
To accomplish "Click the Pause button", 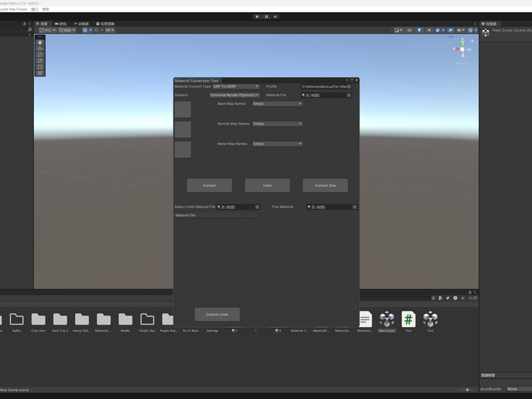I will (267, 17).
